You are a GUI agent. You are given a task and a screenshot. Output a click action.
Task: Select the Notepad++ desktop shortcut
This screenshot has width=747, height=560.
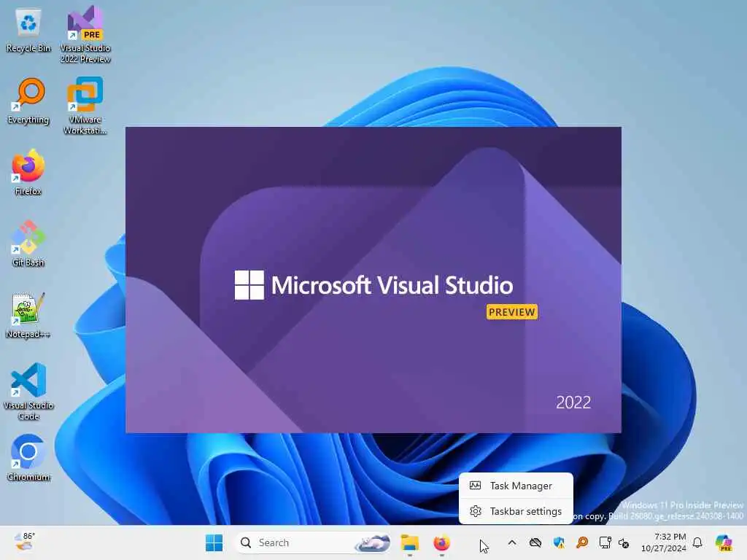(x=28, y=315)
